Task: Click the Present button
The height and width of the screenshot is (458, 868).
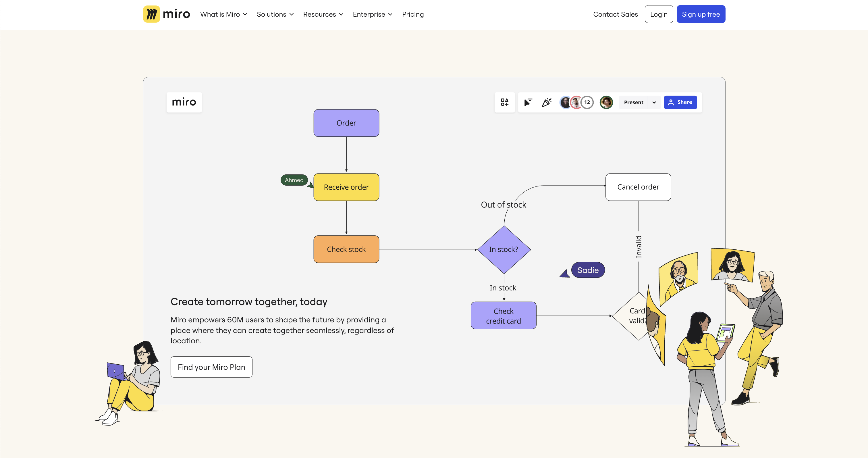Action: point(633,102)
